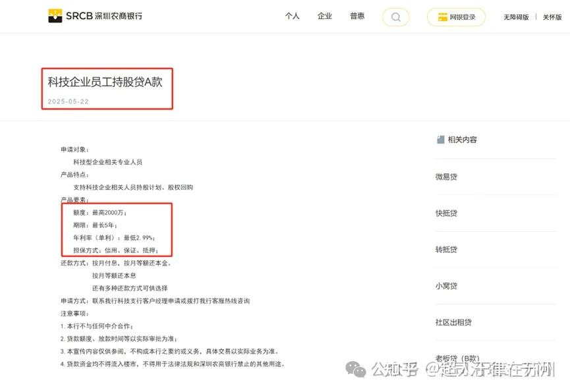The image size is (570, 392).
Task: Click the line 还有多种还款方式可供选择
Action: (130, 289)
